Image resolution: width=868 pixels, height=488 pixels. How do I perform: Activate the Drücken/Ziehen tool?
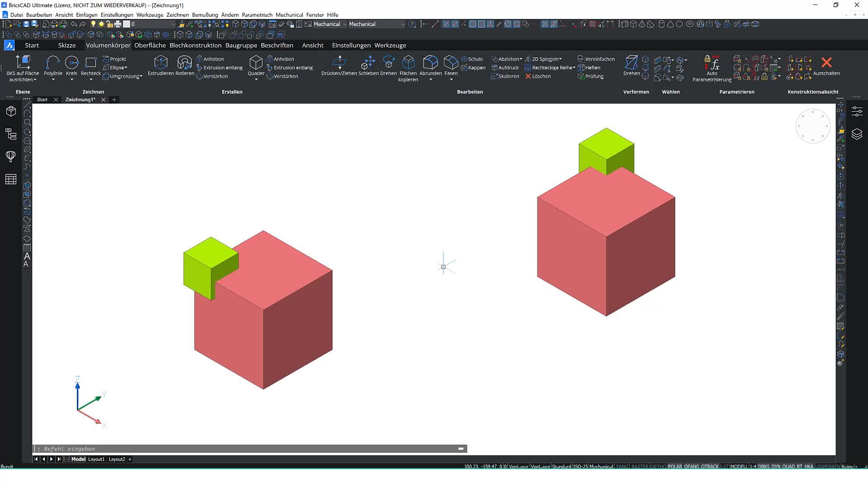pos(339,65)
